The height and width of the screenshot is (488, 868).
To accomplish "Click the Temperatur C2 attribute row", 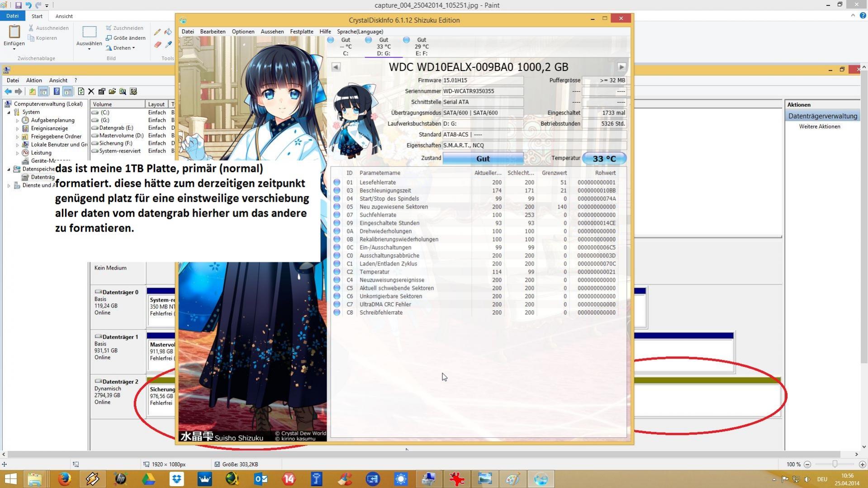I will [x=478, y=272].
